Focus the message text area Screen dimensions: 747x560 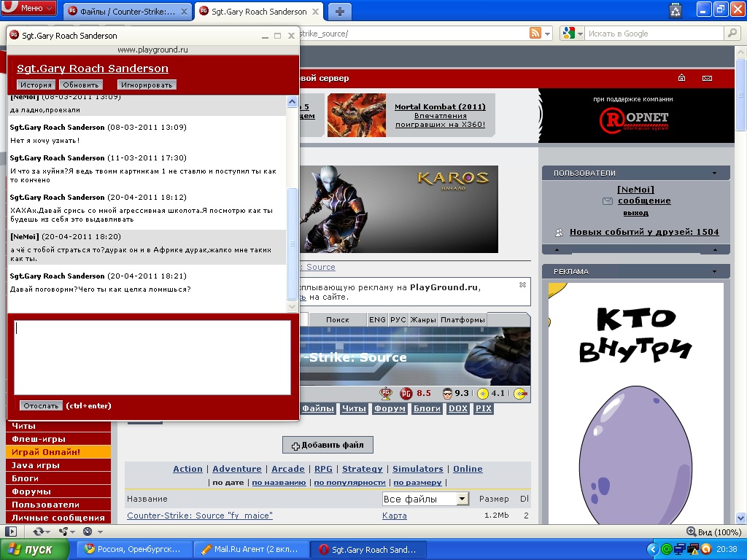pyautogui.click(x=152, y=357)
